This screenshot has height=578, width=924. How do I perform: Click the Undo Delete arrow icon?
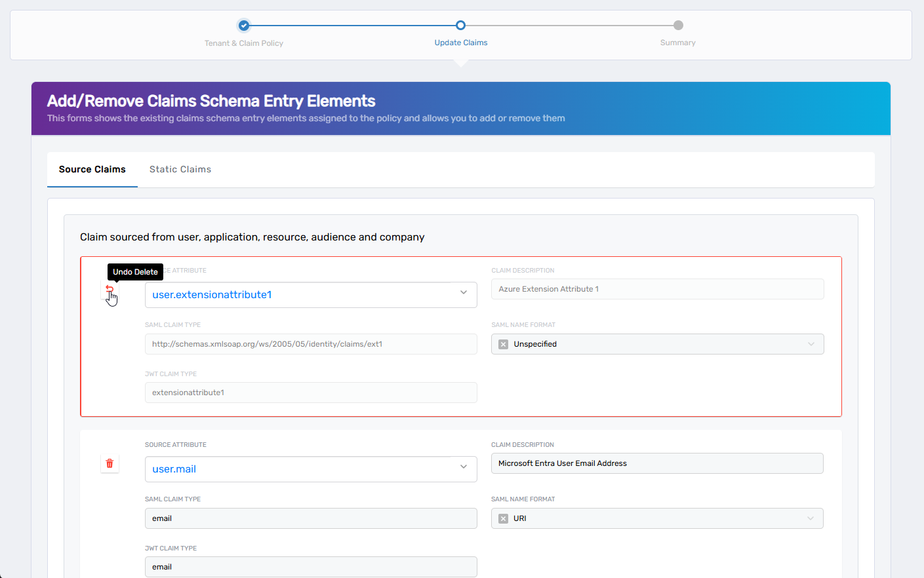pyautogui.click(x=110, y=290)
